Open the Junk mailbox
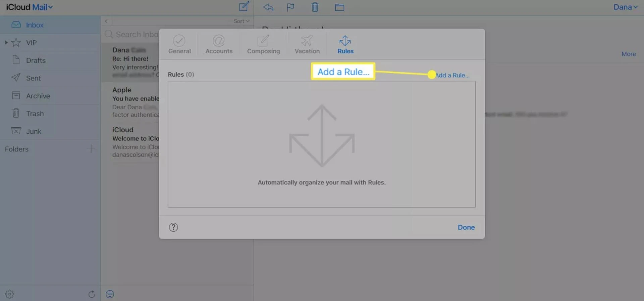644x301 pixels. pos(50,131)
